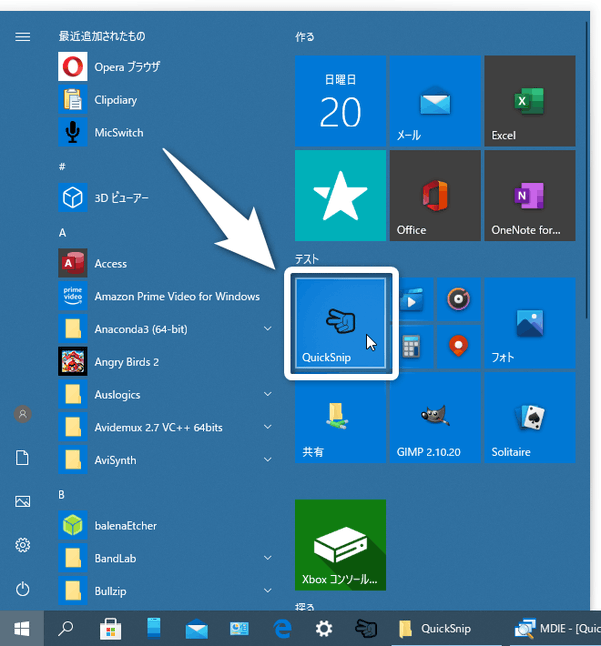This screenshot has width=601, height=646.
Task: Launch Angry Birds 2
Action: pos(165,362)
